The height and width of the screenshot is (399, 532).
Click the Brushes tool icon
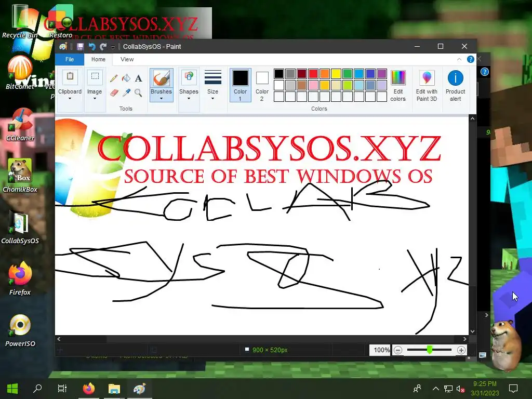(161, 78)
